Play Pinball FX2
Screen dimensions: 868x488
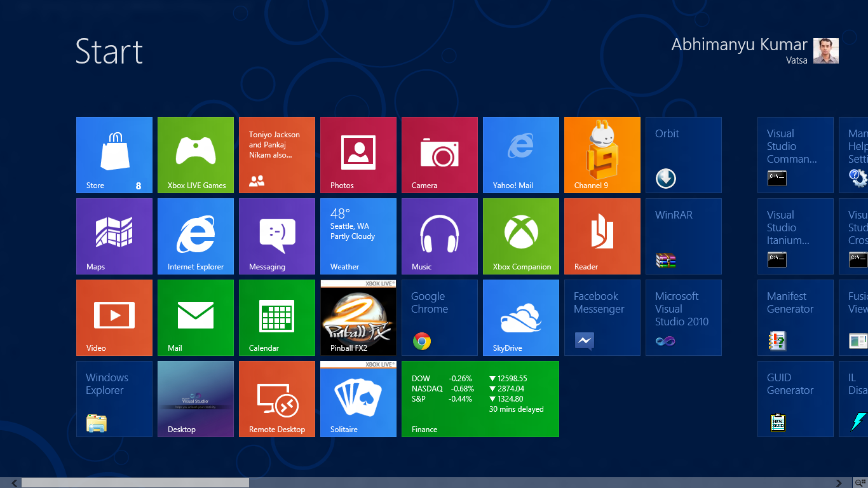358,318
